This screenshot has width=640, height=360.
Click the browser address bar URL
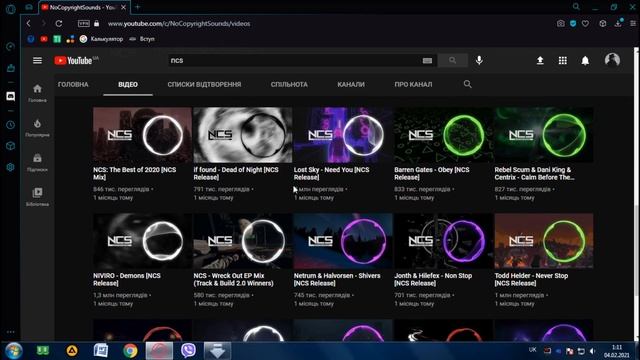point(179,24)
